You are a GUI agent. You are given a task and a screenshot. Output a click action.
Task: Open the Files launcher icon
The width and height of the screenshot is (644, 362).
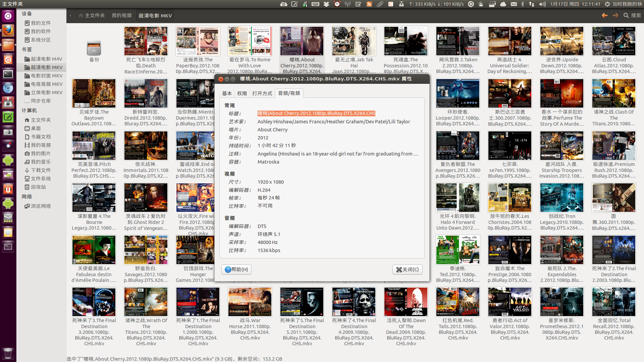coord(8,45)
